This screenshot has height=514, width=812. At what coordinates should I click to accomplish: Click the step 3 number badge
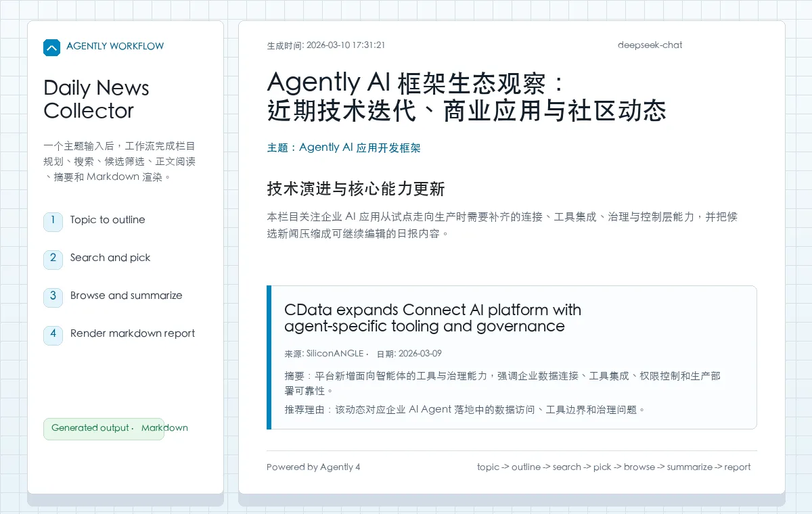(x=53, y=298)
